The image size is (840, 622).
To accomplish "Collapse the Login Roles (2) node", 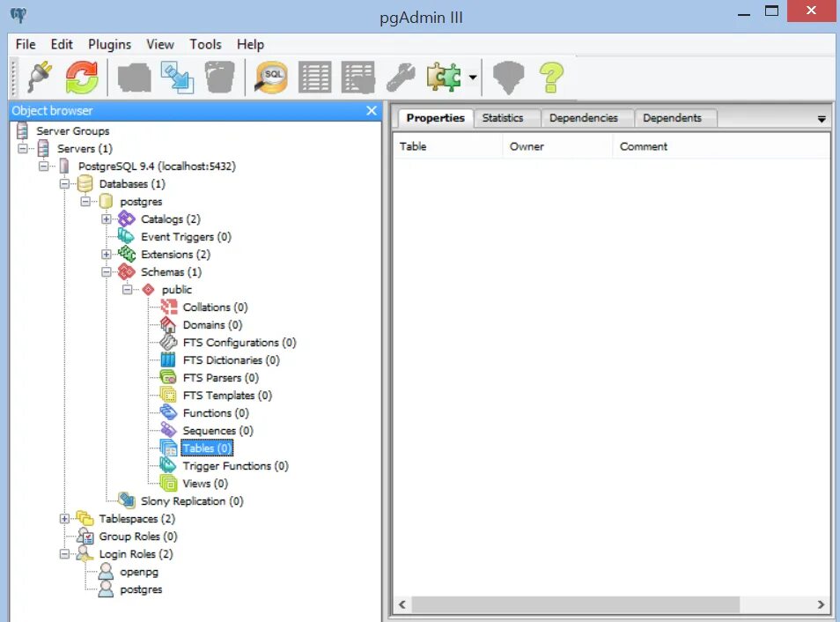I will 64,554.
